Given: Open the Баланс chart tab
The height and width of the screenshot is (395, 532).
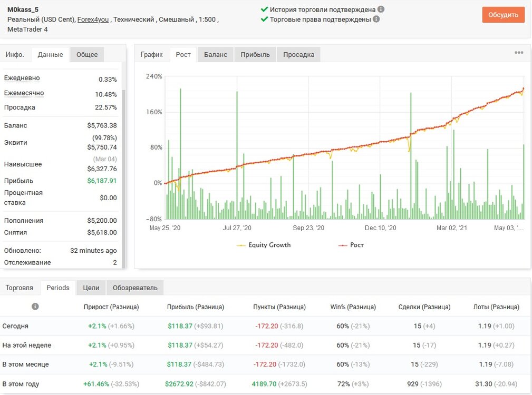Looking at the screenshot, I should click(216, 55).
